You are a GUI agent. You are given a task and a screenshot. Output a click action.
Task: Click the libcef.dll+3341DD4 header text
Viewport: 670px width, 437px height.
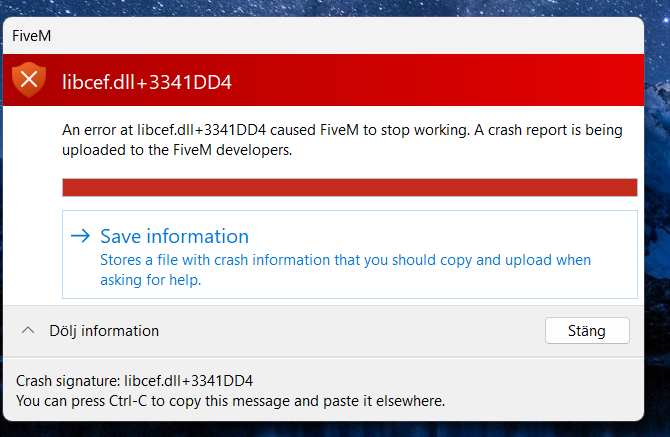tap(146, 81)
